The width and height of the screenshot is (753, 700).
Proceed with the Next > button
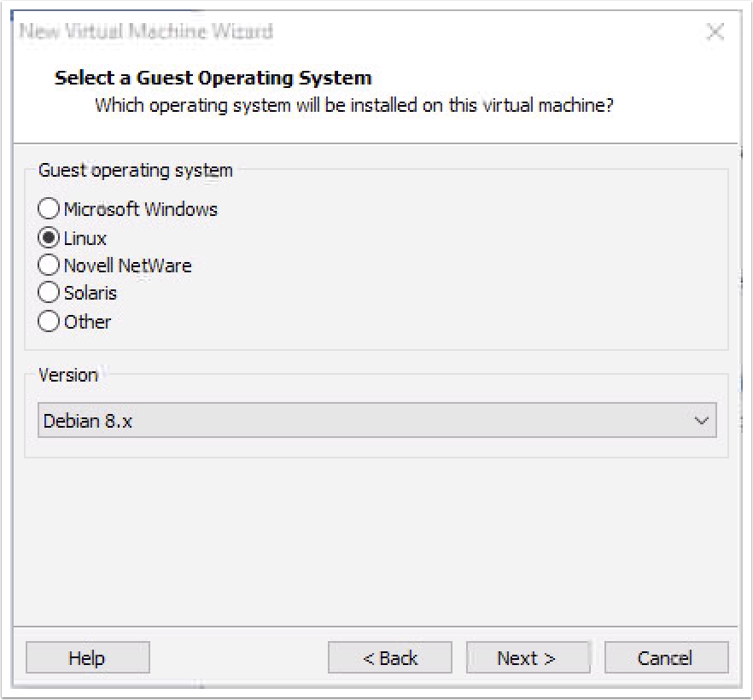528,658
